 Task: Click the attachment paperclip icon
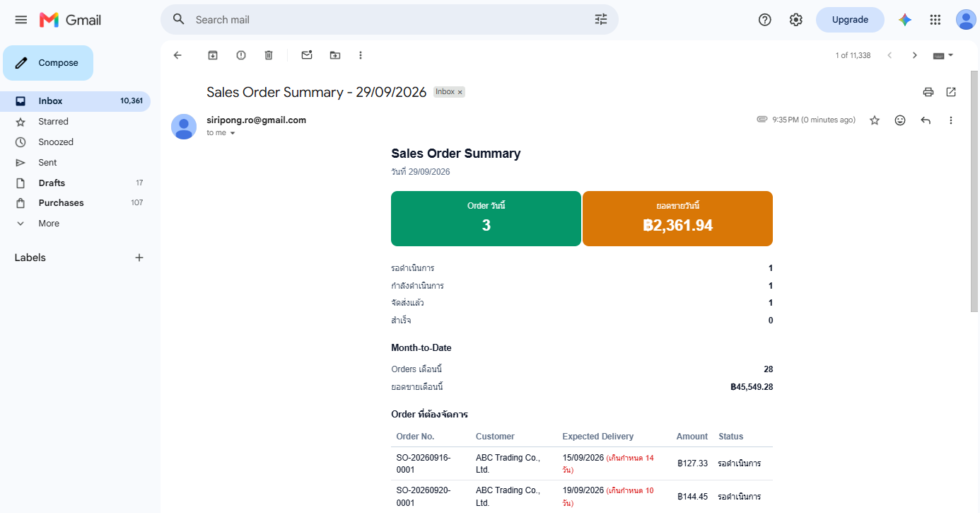pos(762,120)
